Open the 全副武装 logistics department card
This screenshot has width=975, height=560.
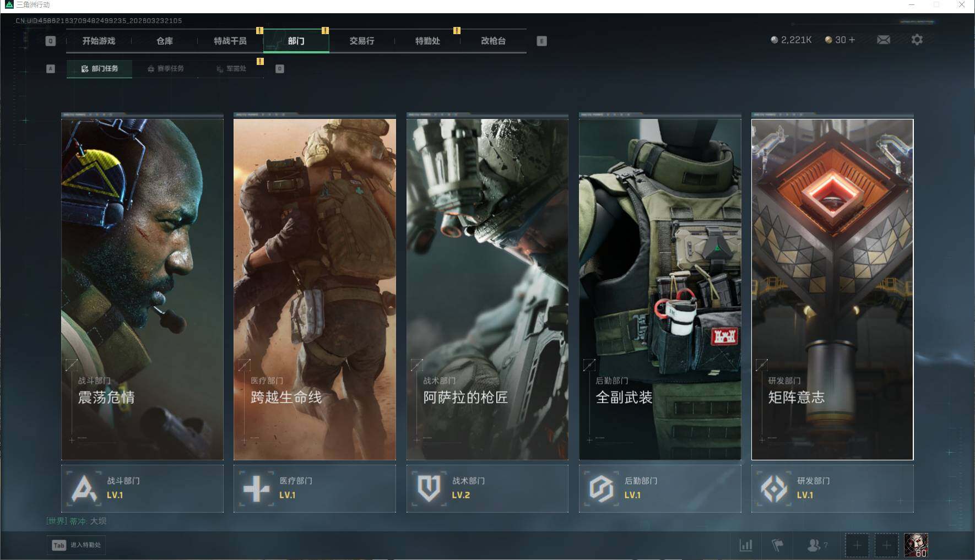pos(660,289)
